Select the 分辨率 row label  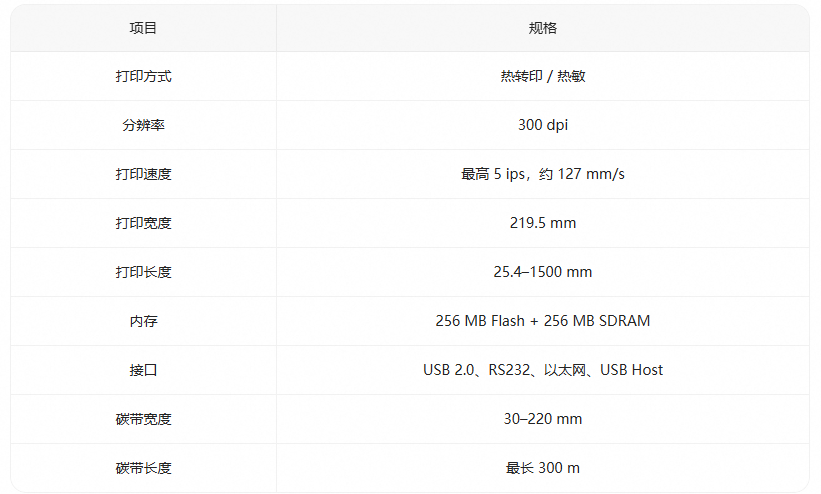143,125
